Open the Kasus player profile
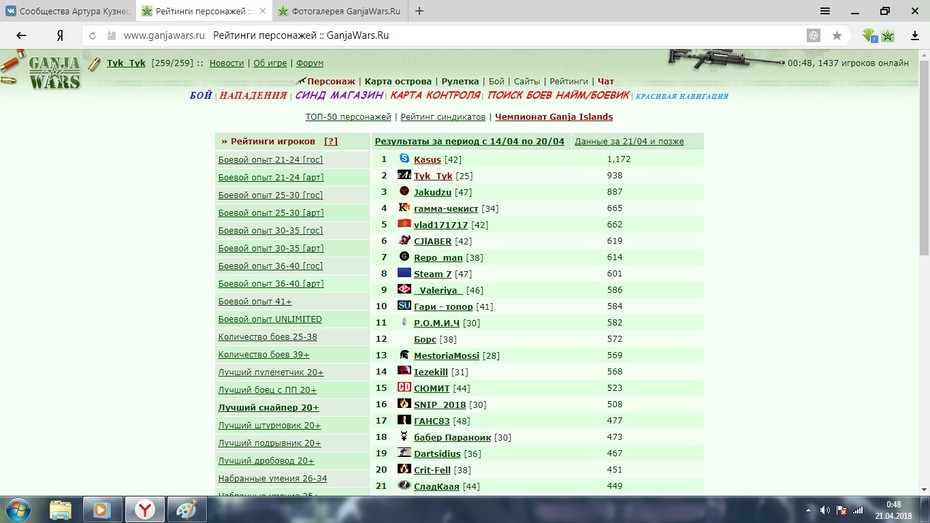This screenshot has height=523, width=930. [x=427, y=160]
